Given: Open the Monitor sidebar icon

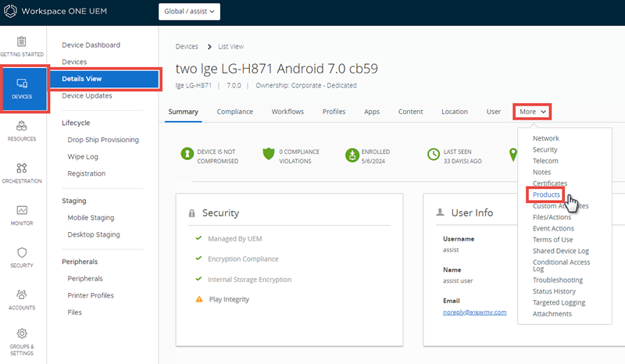Looking at the screenshot, I should click(x=22, y=210).
